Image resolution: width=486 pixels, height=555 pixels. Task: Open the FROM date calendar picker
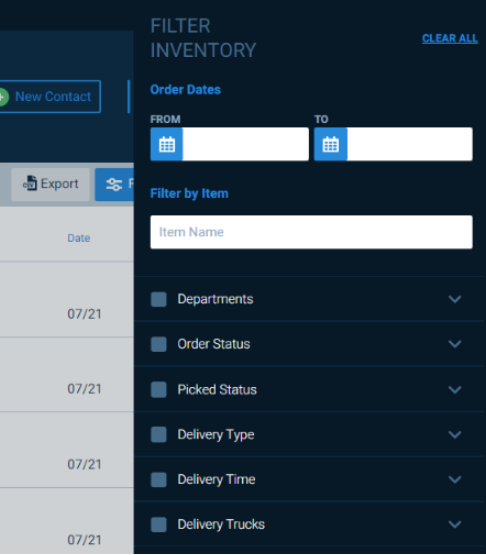click(x=167, y=144)
